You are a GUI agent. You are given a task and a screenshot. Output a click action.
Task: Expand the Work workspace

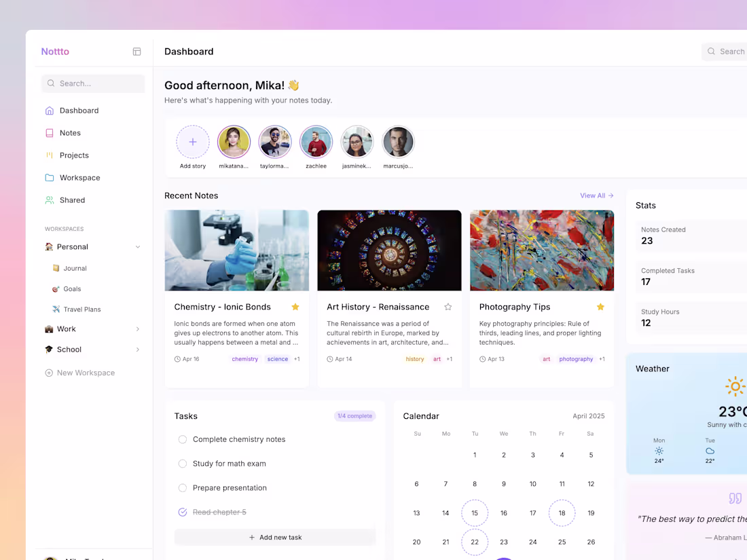click(138, 329)
